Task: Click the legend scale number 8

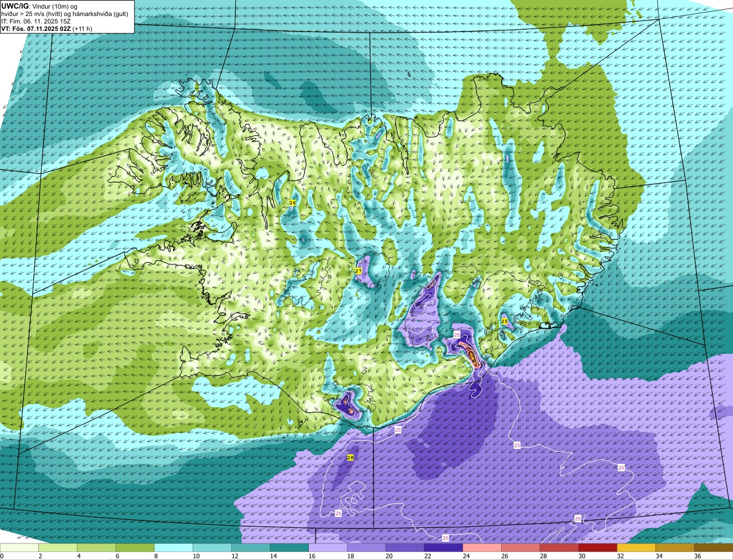Action: [x=155, y=555]
